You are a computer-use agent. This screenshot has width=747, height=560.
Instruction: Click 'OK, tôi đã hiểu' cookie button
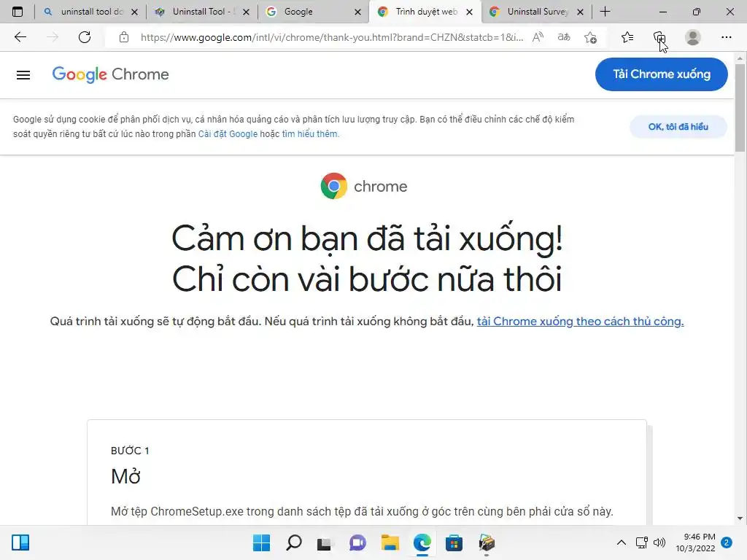(x=678, y=127)
